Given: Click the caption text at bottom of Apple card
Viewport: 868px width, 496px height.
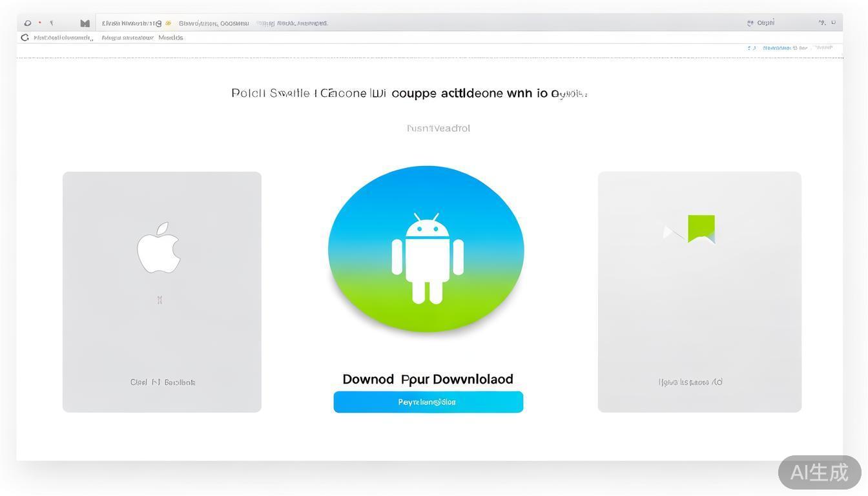Looking at the screenshot, I should [162, 382].
